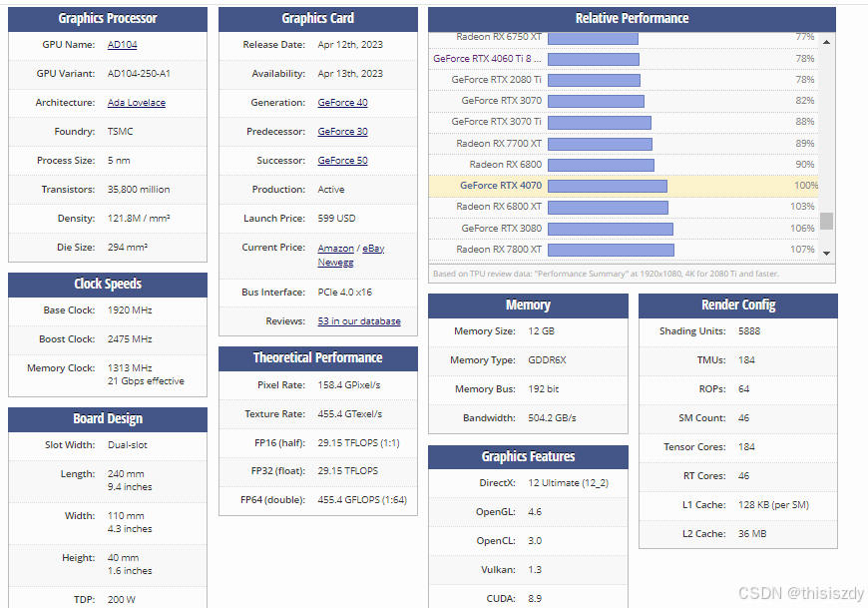Check current price on eBay
This screenshot has height=608, width=868.
tap(373, 248)
